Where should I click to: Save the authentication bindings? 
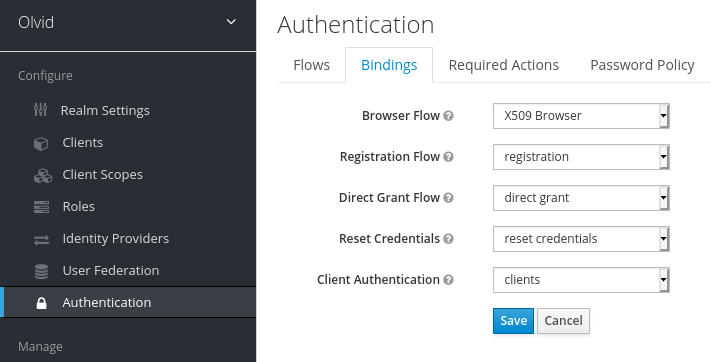513,321
